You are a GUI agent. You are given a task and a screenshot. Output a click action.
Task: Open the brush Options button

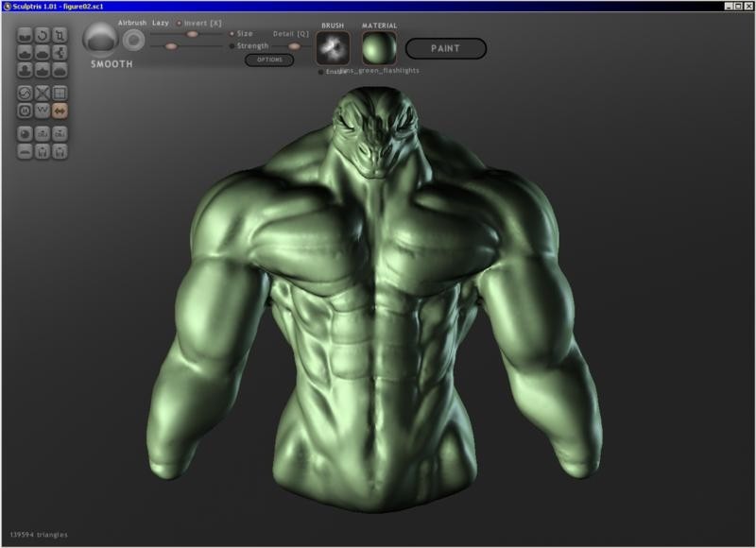click(x=268, y=60)
